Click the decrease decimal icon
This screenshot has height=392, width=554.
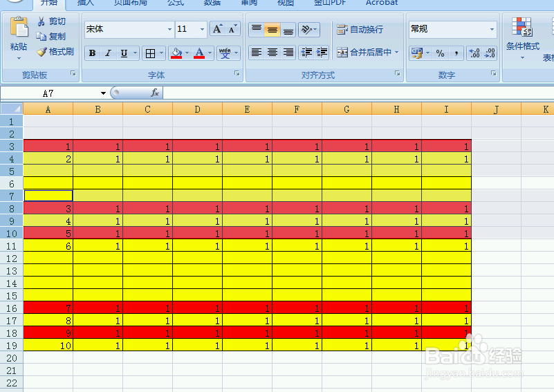tap(490, 53)
